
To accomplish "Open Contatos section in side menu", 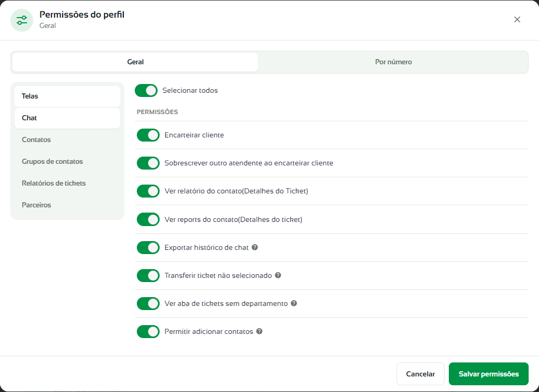I will point(67,139).
